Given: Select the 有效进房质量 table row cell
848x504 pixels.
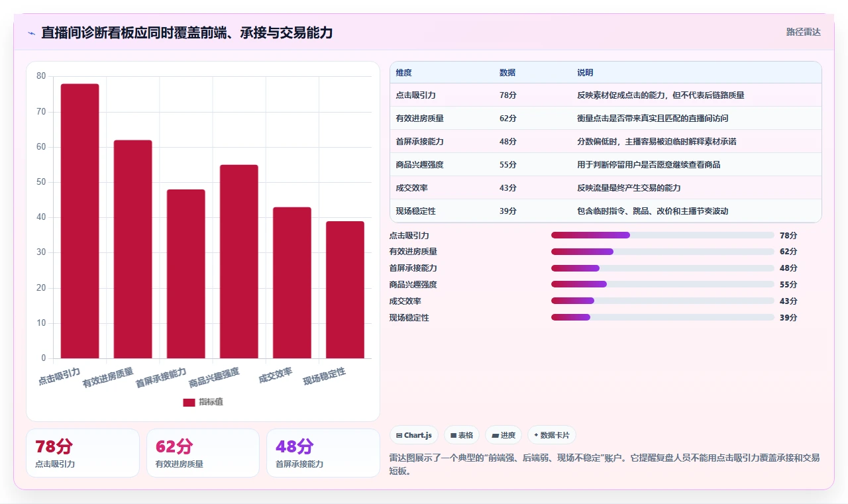Looking at the screenshot, I should [419, 119].
